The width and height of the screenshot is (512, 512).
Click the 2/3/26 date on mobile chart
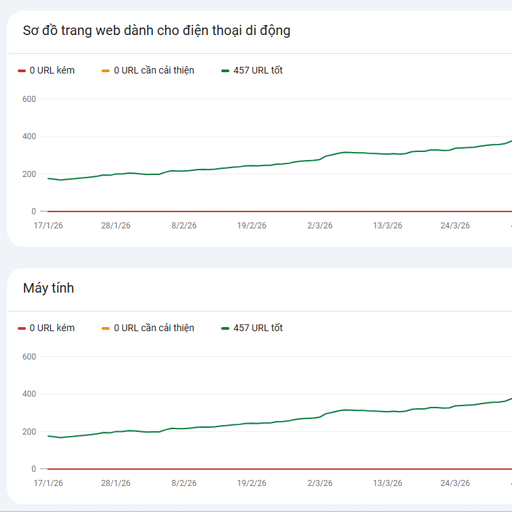tap(320, 226)
